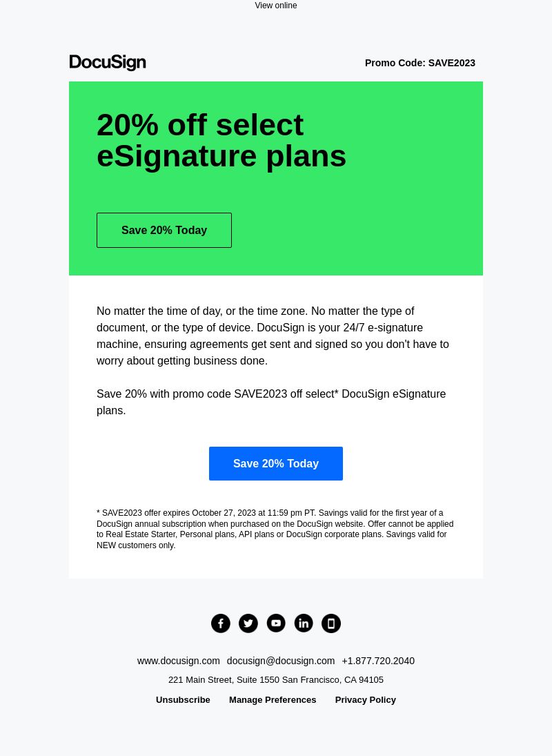Click the Unsubscribe link
Image resolution: width=552 pixels, height=756 pixels.
pyautogui.click(x=183, y=700)
